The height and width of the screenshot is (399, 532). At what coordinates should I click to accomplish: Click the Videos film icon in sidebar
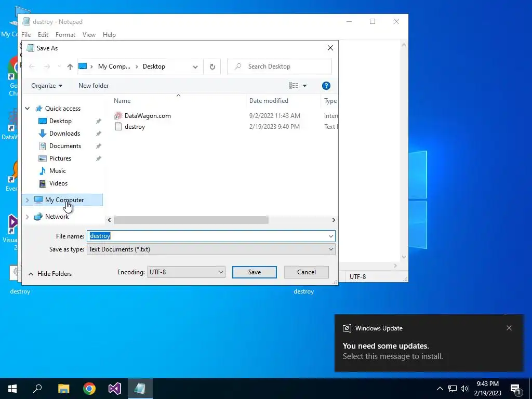click(43, 183)
